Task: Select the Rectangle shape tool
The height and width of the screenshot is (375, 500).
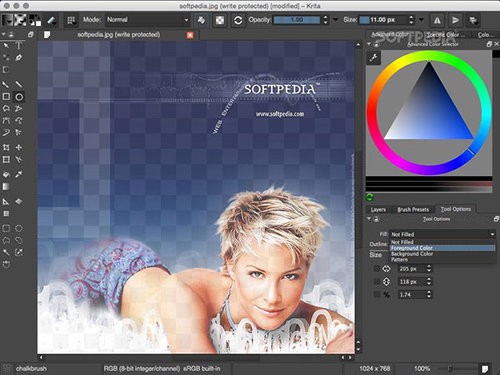Action: [x=6, y=97]
